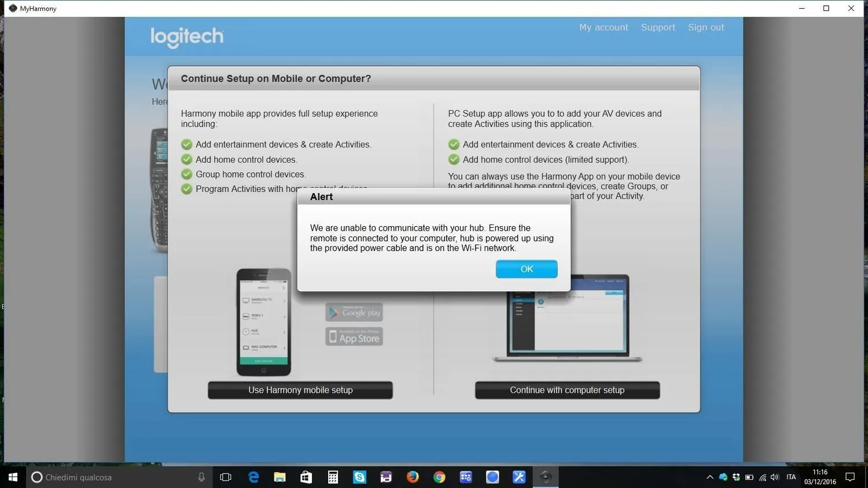This screenshot has height=488, width=868.
Task: Click the Cortana search box
Action: pos(119,477)
